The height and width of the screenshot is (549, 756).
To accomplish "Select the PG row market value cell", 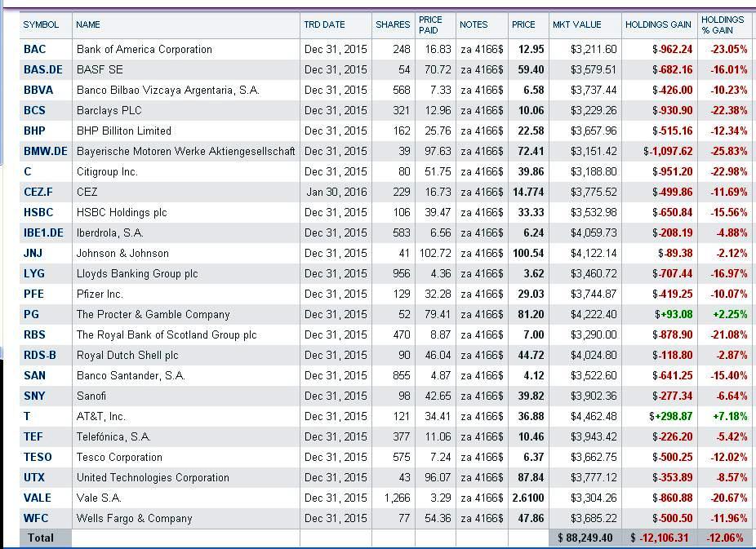I will (x=585, y=314).
